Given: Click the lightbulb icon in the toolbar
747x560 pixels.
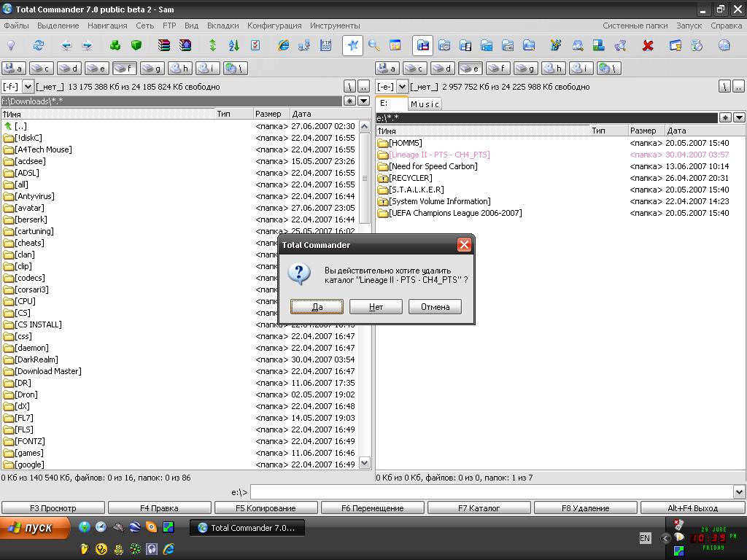Looking at the screenshot, I should (11, 46).
